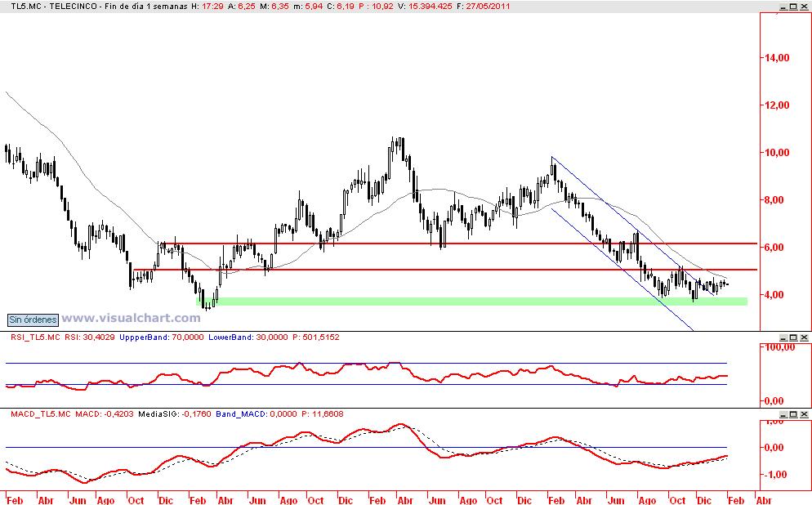This screenshot has height=505, width=812.
Task: Select the green support zone rectangle
Action: point(471,302)
